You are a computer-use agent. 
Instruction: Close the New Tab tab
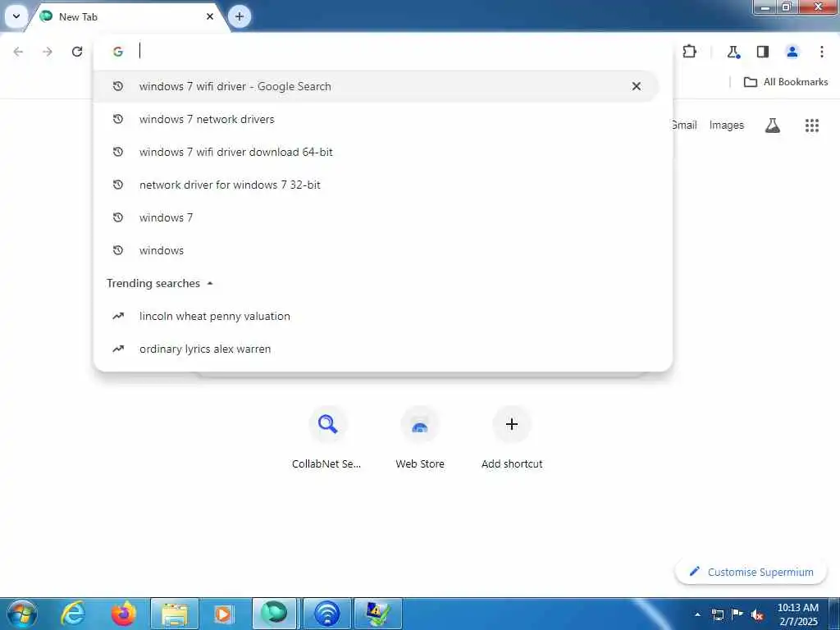(210, 16)
